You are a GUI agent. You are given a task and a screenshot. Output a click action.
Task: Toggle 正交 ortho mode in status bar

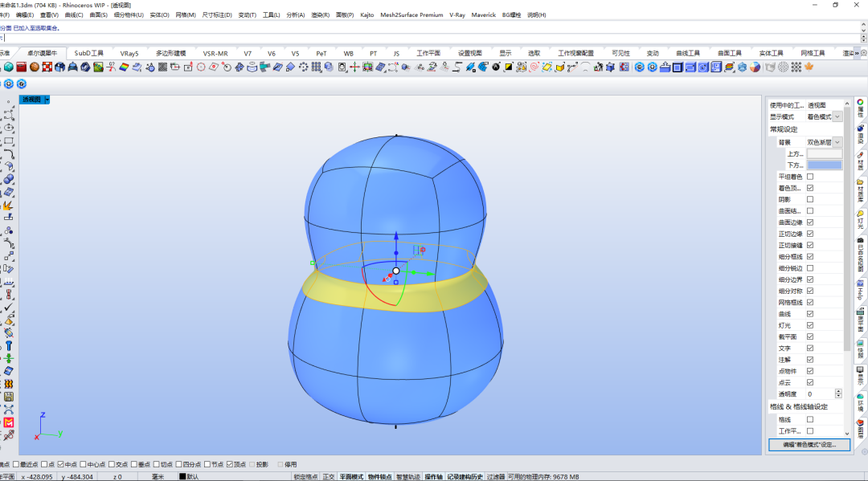tap(328, 476)
